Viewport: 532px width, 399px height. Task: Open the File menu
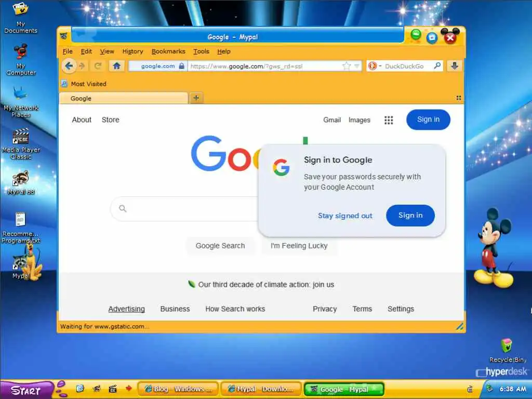(x=68, y=51)
